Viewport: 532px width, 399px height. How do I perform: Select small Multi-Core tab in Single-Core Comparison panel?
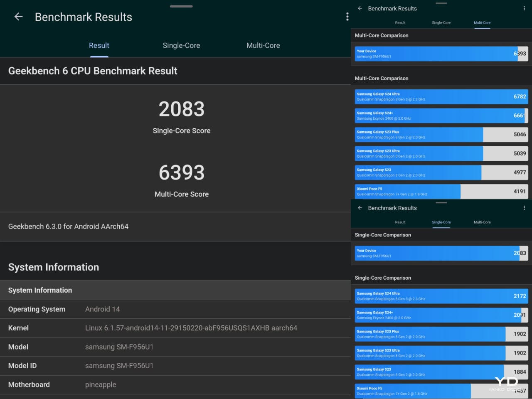coord(482,222)
